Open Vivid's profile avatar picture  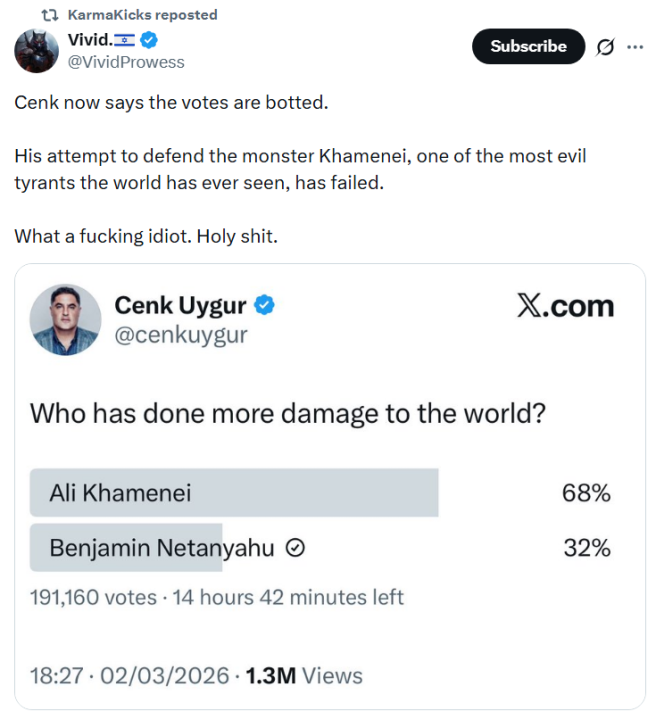[35, 51]
